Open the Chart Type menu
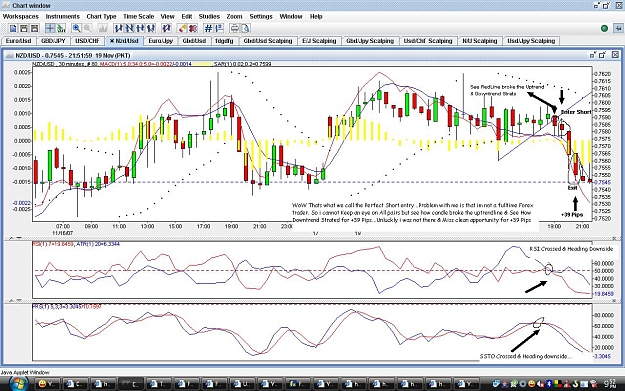This screenshot has width=625, height=391. pyautogui.click(x=101, y=16)
